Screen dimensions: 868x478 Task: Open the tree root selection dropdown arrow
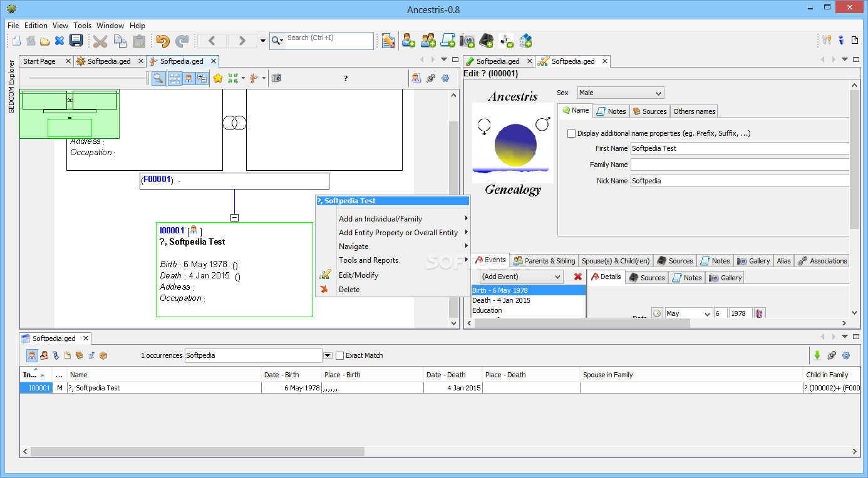click(x=264, y=78)
